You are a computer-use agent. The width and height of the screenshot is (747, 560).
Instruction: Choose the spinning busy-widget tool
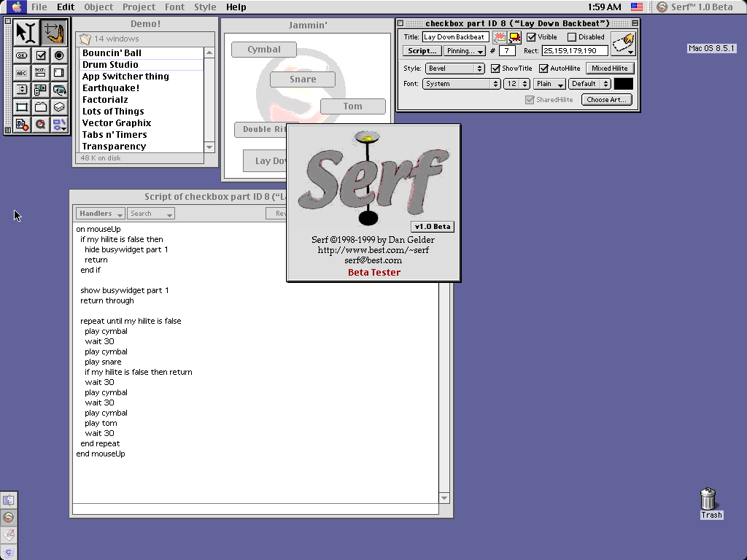(x=58, y=90)
